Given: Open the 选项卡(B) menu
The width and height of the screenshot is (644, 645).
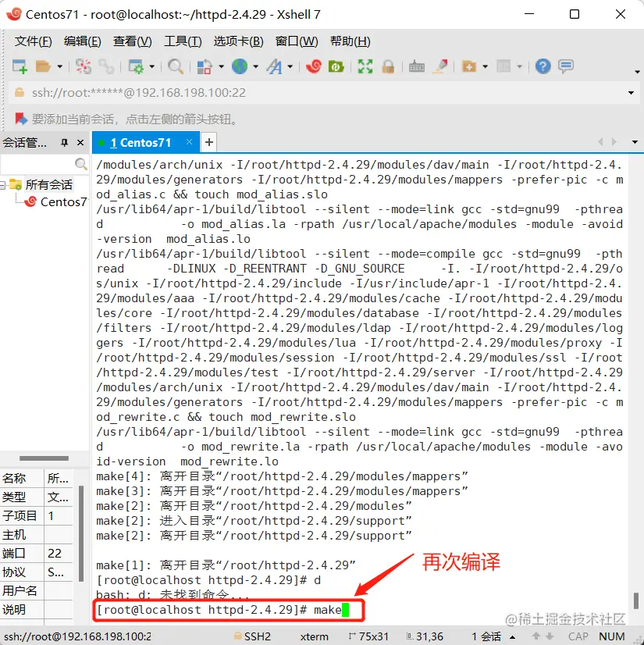Looking at the screenshot, I should (x=239, y=41).
